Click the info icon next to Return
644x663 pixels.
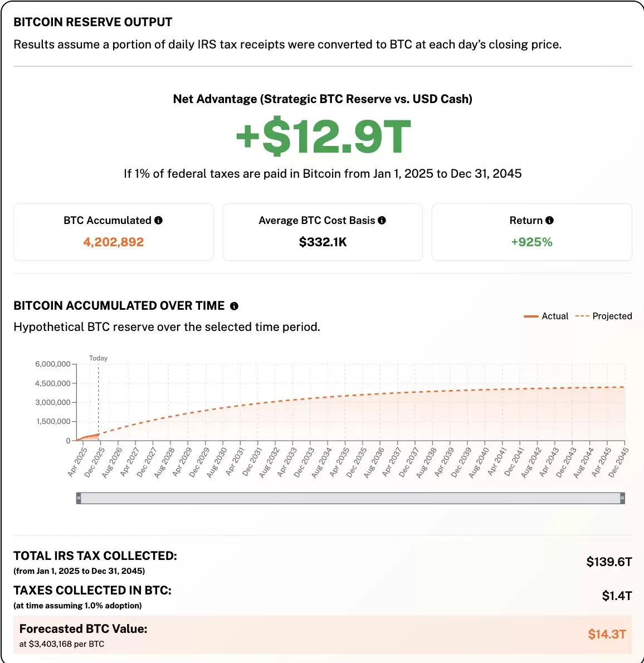[549, 221]
